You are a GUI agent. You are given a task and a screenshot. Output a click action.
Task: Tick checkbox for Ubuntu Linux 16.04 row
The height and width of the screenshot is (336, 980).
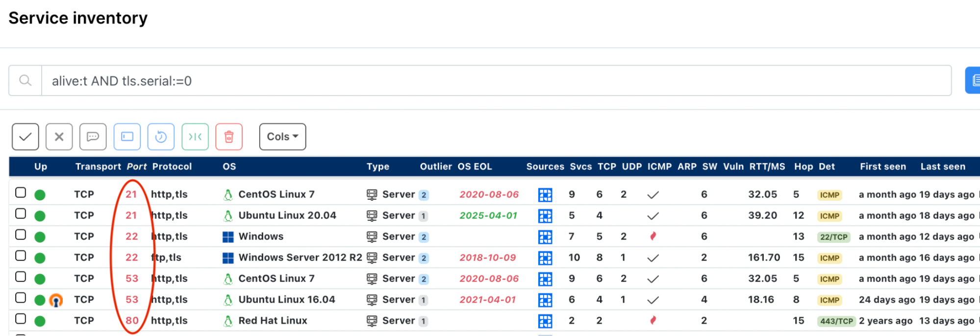(21, 298)
